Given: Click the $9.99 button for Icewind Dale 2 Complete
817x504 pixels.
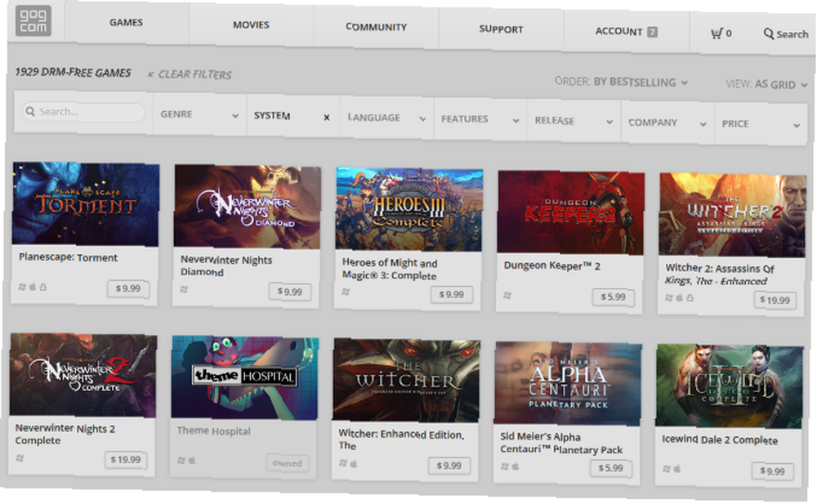Looking at the screenshot, I should click(x=772, y=471).
